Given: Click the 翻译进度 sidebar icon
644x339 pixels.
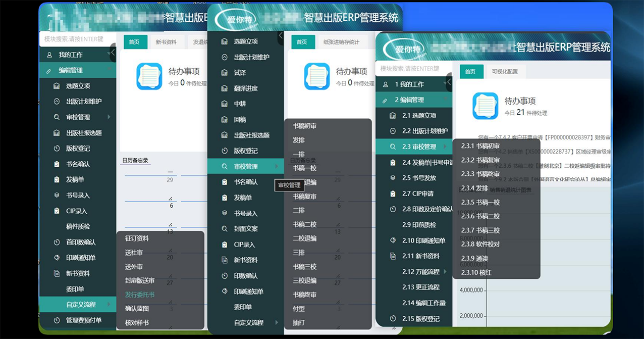Looking at the screenshot, I should [x=225, y=88].
